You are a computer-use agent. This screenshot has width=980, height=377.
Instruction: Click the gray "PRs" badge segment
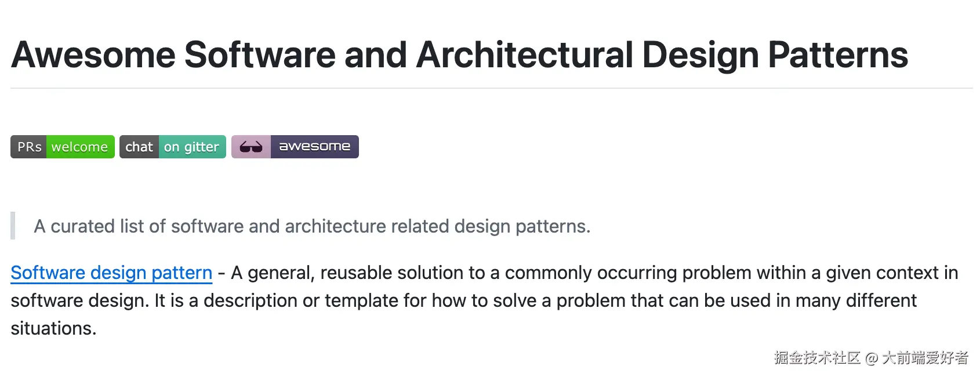[28, 147]
